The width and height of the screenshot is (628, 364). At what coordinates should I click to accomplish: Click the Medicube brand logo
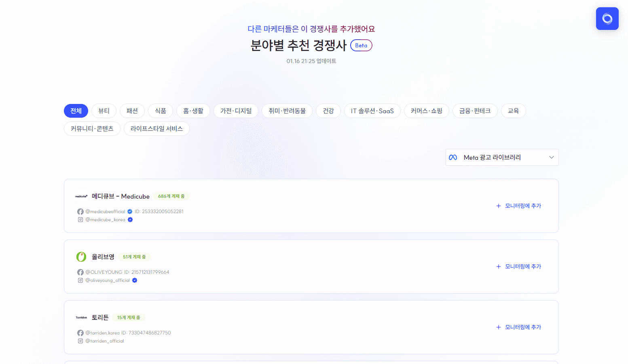(x=81, y=196)
